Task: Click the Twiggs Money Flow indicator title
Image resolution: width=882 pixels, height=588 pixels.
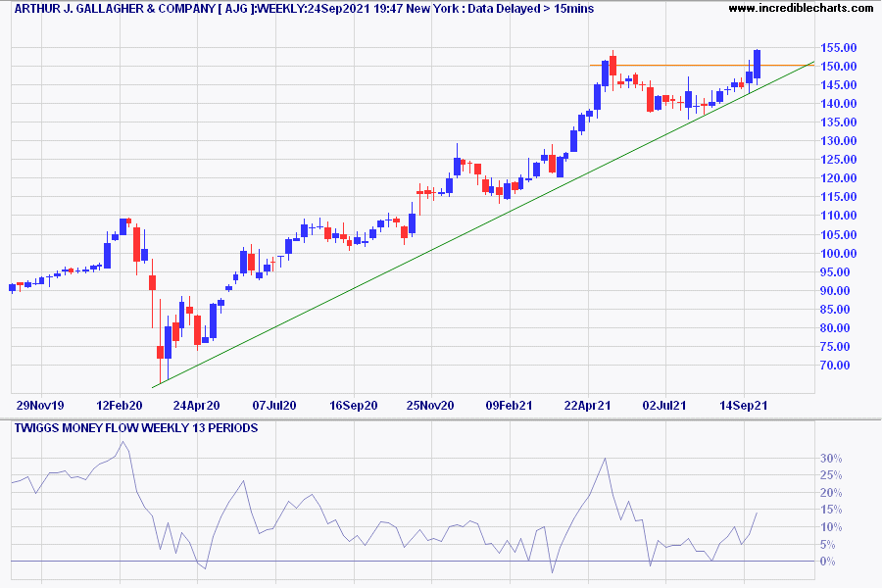Action: point(136,428)
